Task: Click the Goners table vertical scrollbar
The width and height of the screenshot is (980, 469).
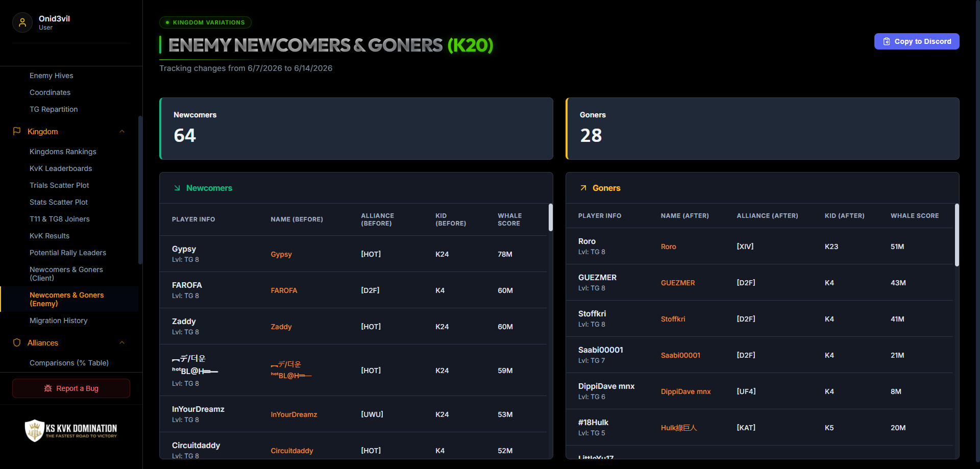Action: [957, 235]
